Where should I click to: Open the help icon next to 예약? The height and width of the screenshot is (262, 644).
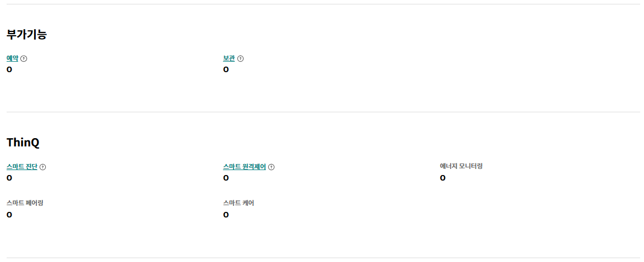tap(24, 59)
